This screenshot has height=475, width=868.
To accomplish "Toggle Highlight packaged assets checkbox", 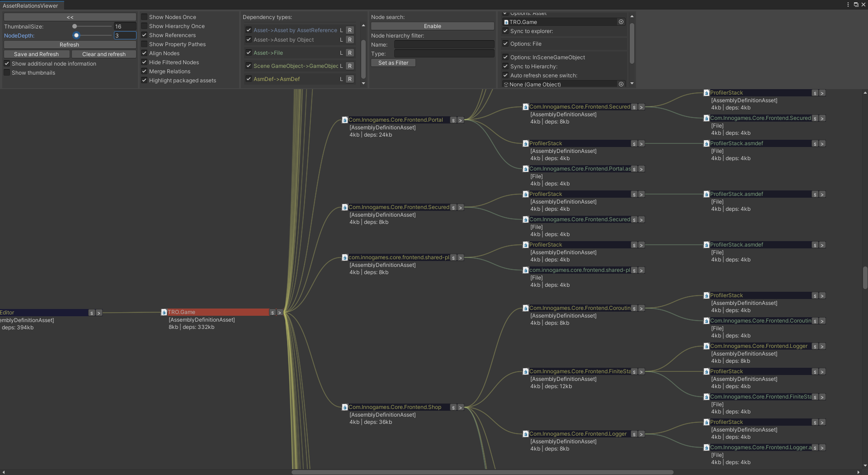I will click(144, 80).
